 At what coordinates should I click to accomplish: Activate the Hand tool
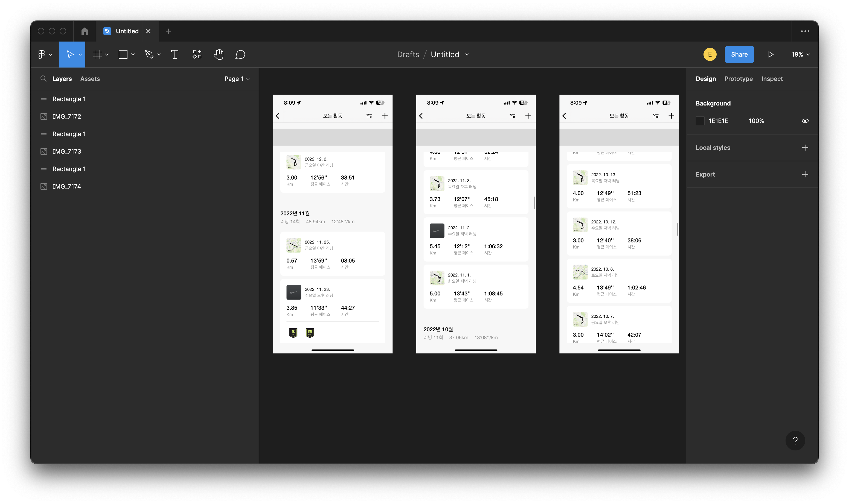(219, 54)
